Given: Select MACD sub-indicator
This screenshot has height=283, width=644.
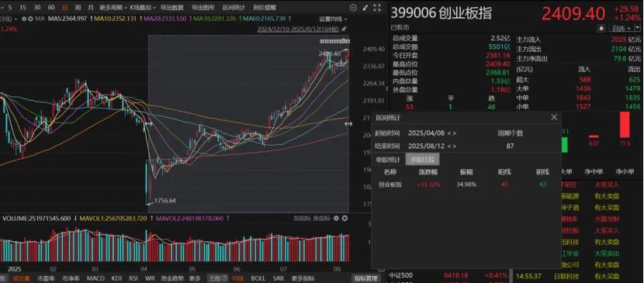Looking at the screenshot, I should [x=95, y=278].
